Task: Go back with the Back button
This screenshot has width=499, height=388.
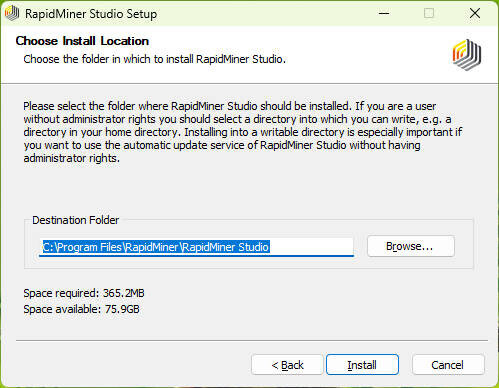Action: [287, 365]
